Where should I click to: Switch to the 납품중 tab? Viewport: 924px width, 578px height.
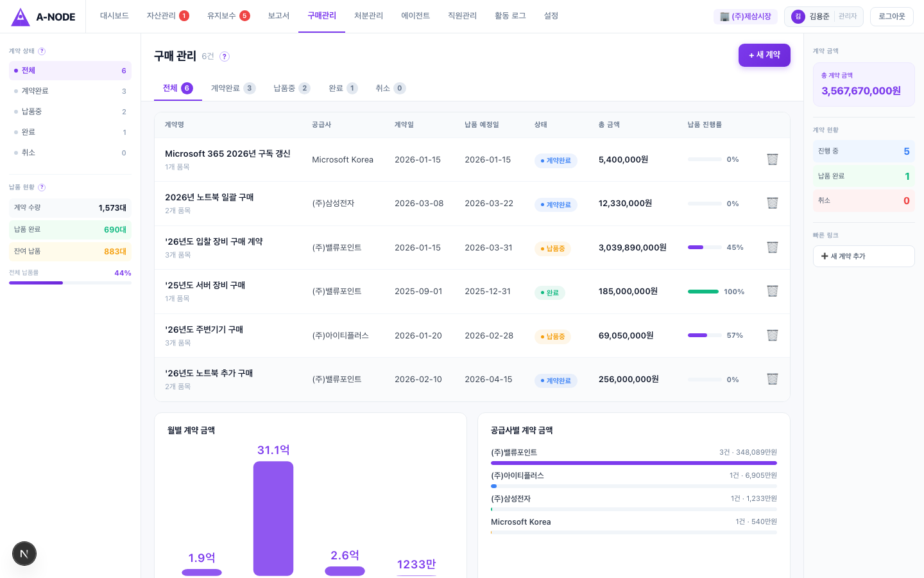pyautogui.click(x=291, y=89)
